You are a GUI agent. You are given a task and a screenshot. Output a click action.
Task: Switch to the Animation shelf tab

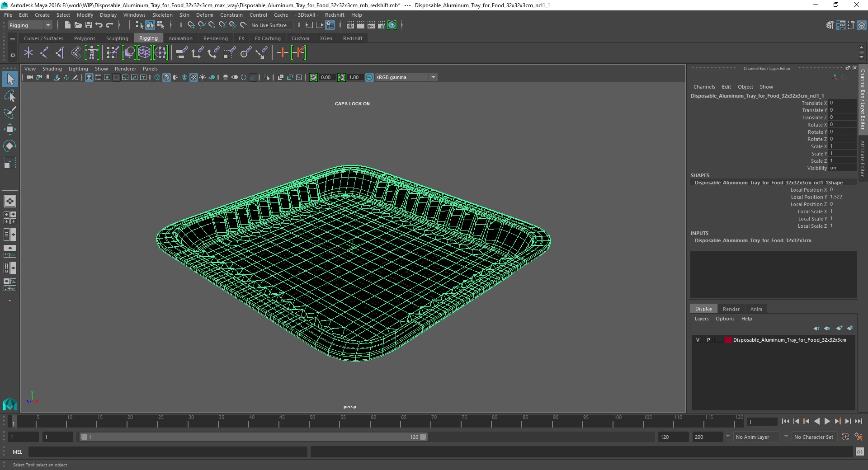(180, 38)
